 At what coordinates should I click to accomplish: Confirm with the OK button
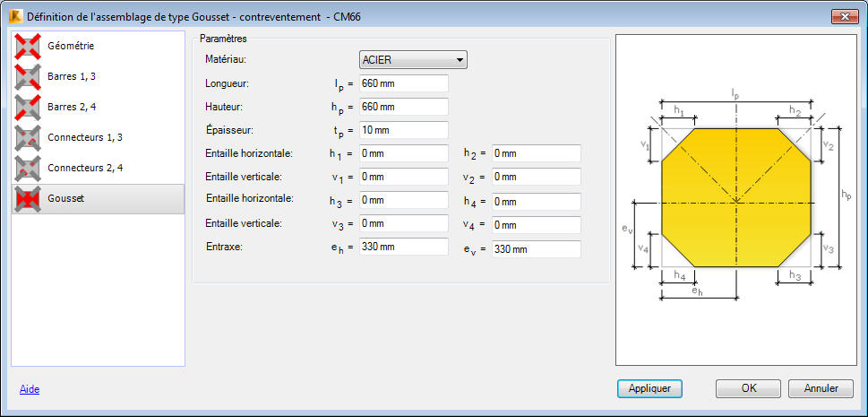pos(749,388)
